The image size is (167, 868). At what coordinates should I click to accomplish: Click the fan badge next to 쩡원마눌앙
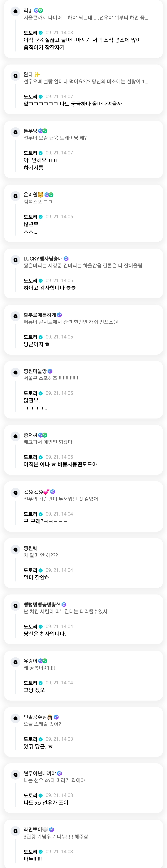pos(50,371)
